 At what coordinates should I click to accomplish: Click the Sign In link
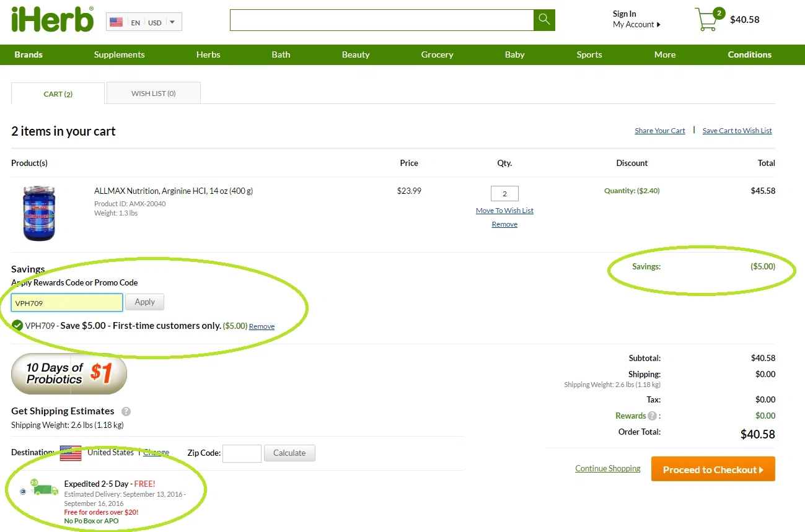[624, 14]
